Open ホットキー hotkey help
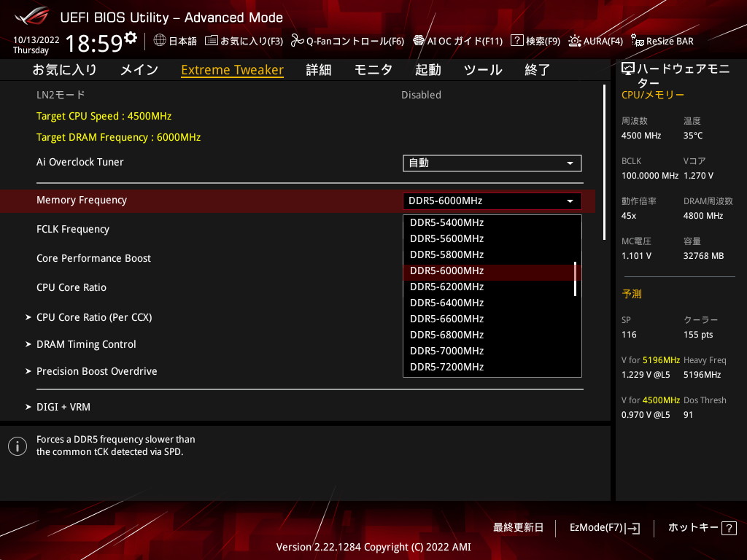 point(703,528)
